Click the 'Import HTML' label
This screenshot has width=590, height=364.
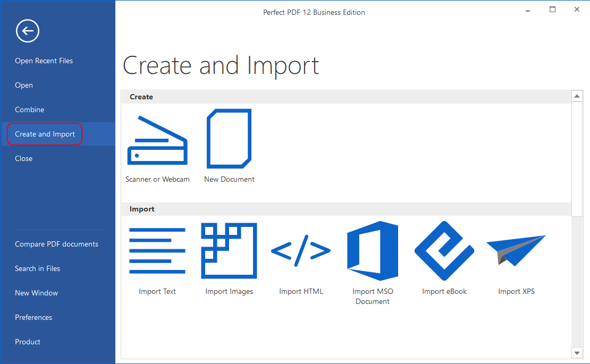tap(301, 291)
